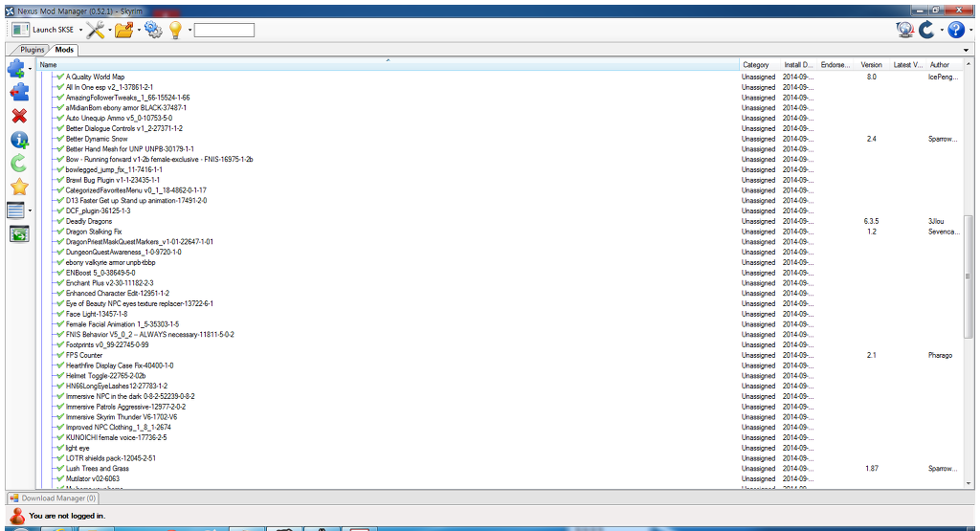
Task: Sort by the Category column header
Action: pos(759,64)
